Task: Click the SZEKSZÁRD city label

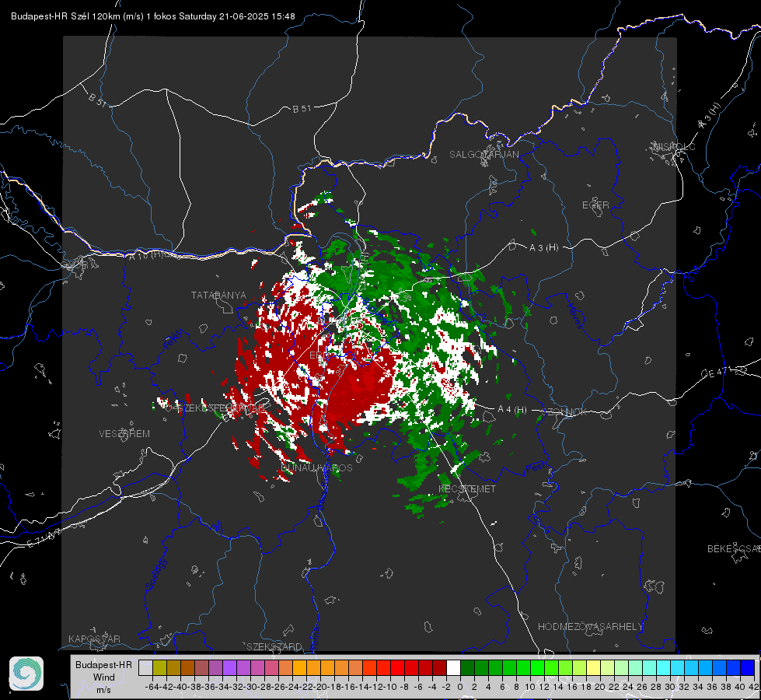Action: pos(274,646)
